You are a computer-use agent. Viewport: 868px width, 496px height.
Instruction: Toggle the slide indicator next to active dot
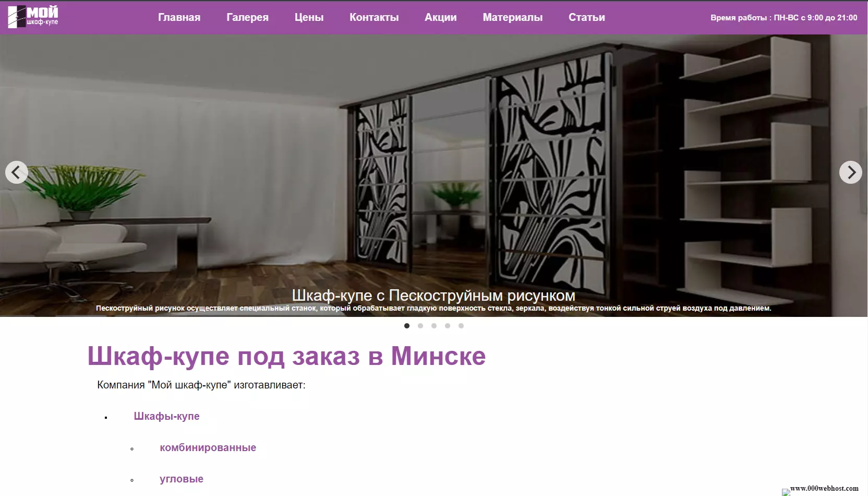tap(420, 325)
